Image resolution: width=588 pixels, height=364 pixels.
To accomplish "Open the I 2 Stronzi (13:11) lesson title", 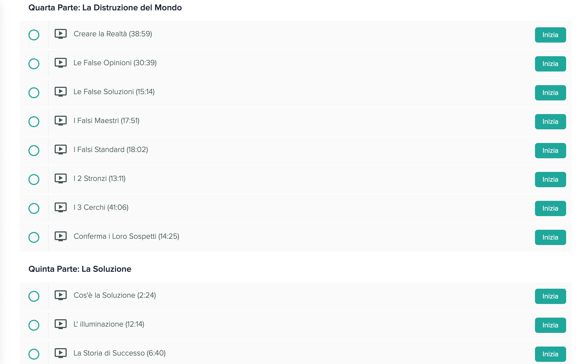I will pos(99,178).
